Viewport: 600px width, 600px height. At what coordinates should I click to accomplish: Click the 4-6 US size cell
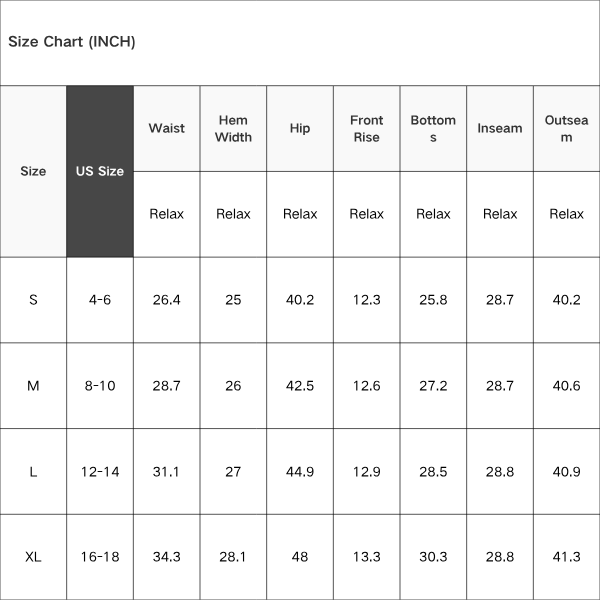point(100,300)
